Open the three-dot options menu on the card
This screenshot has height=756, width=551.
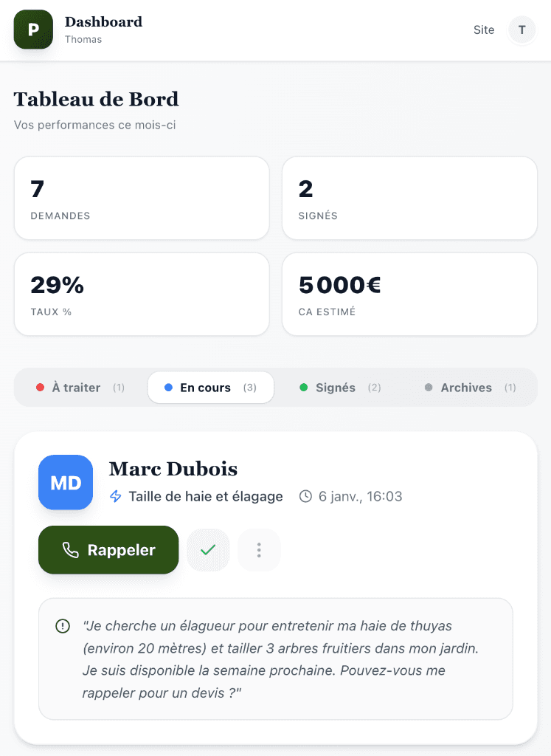coord(258,550)
